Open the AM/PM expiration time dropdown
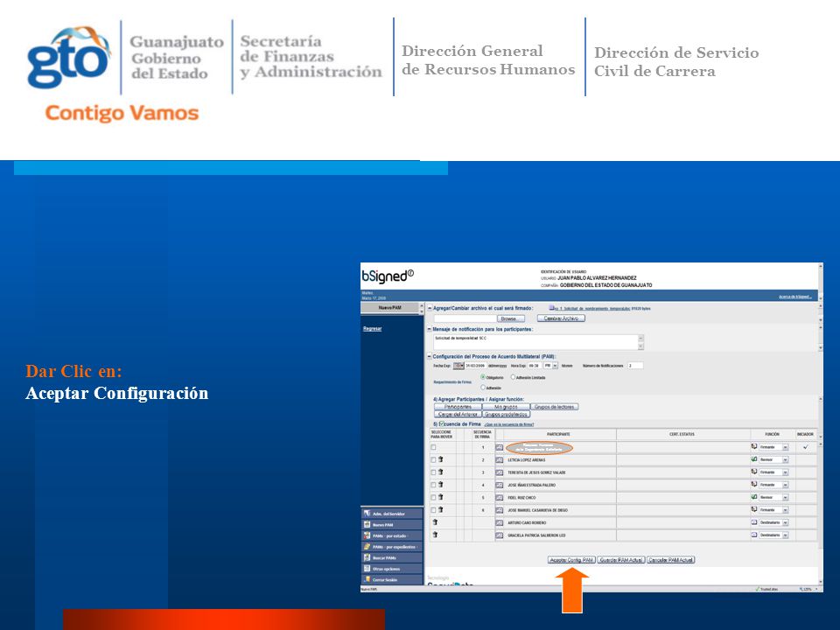The width and height of the screenshot is (840, 630). pos(550,366)
